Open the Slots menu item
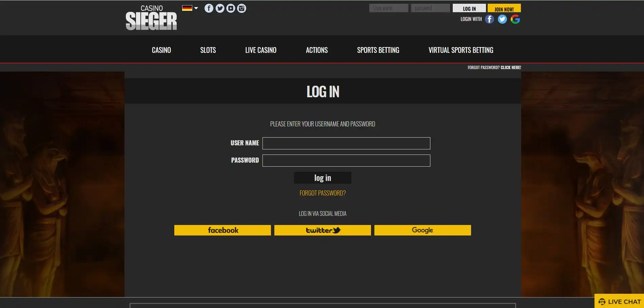 click(x=208, y=50)
